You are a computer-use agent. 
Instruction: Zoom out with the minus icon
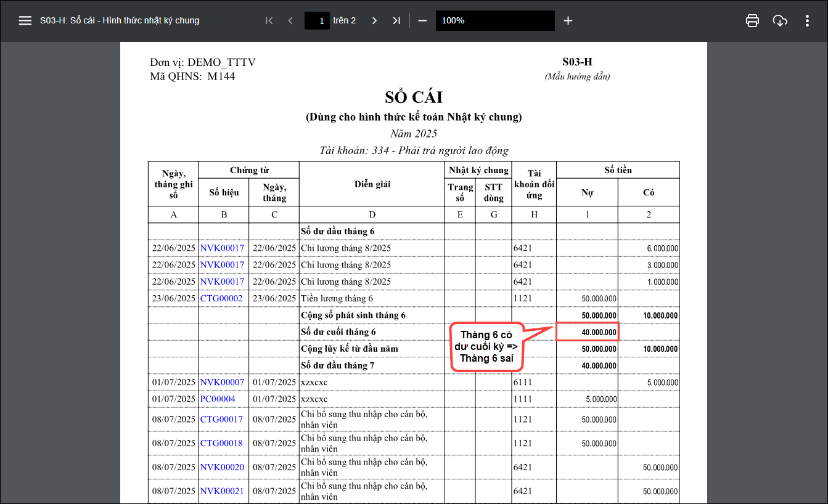pos(422,20)
